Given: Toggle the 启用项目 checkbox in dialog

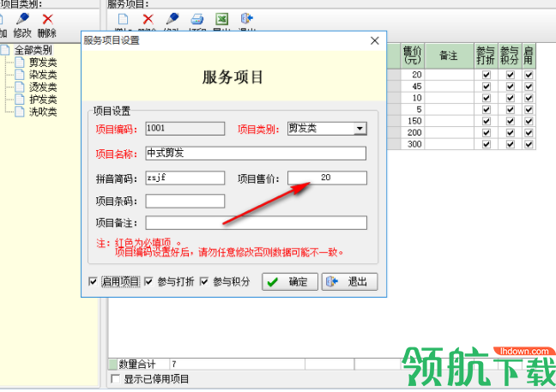Looking at the screenshot, I should tap(93, 282).
